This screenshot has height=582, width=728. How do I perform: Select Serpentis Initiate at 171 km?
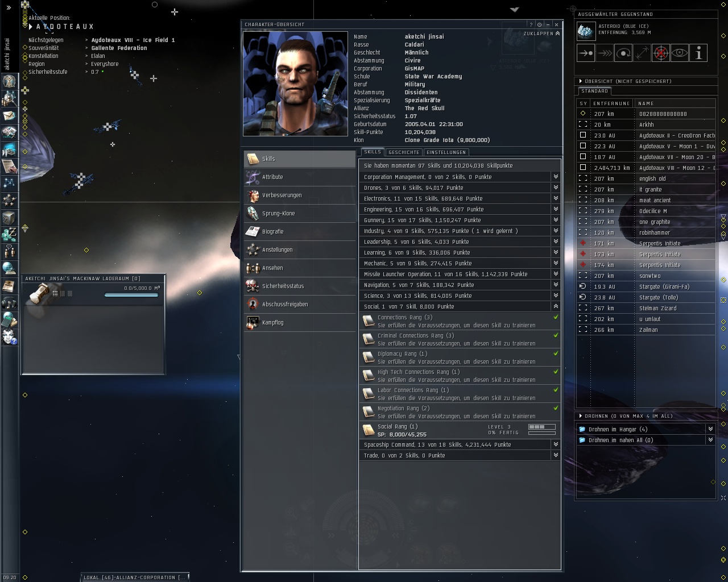point(647,243)
